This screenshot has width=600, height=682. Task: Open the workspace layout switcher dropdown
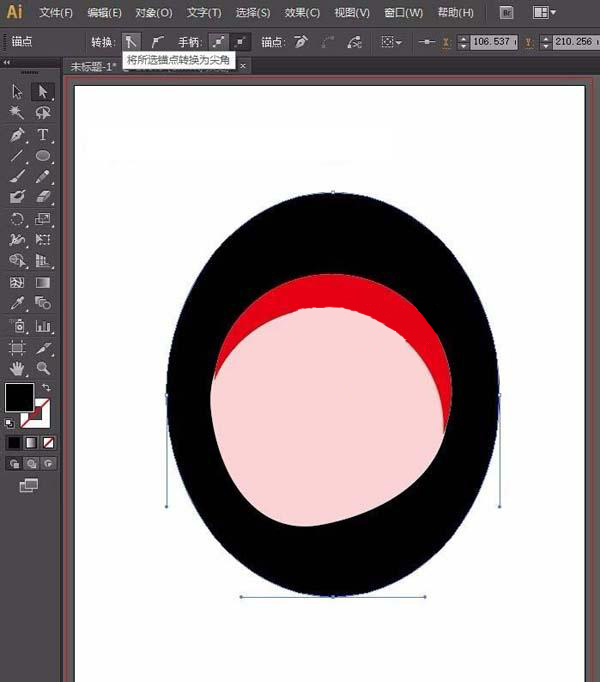544,13
